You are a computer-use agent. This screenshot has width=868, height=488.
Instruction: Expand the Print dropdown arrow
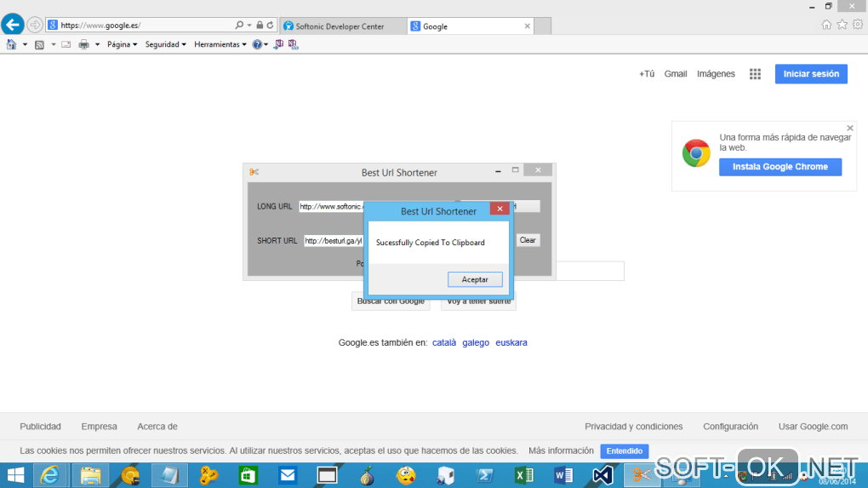(x=97, y=44)
